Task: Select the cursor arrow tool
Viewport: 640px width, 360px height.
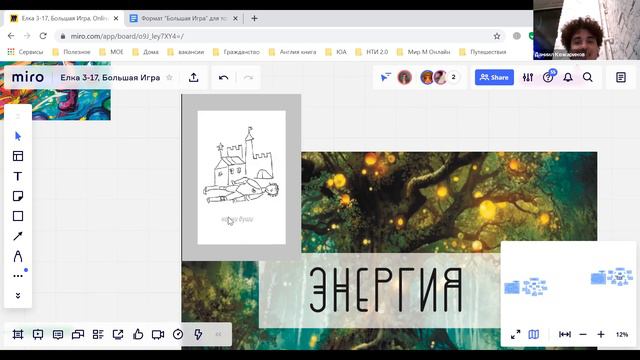Action: 18,136
